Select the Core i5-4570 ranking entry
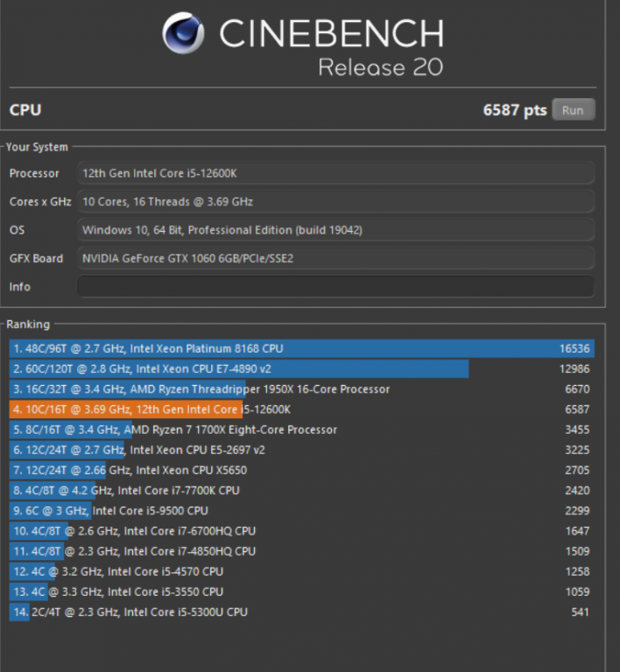Screen dimensions: 620x672 [x=301, y=571]
